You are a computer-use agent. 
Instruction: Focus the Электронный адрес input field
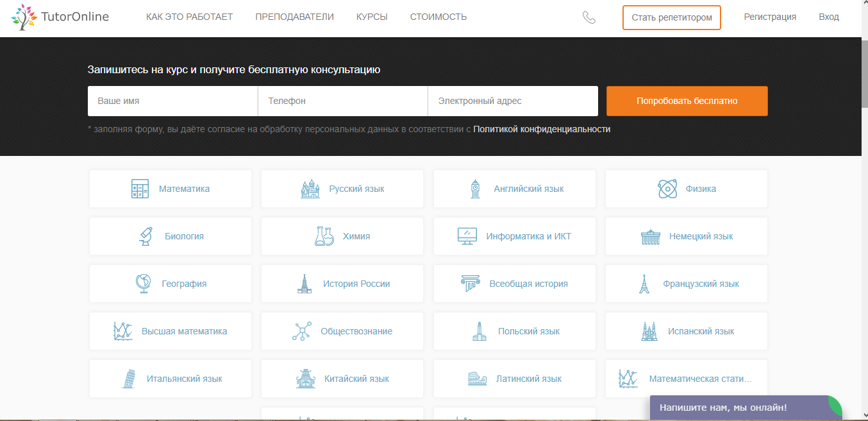point(513,101)
